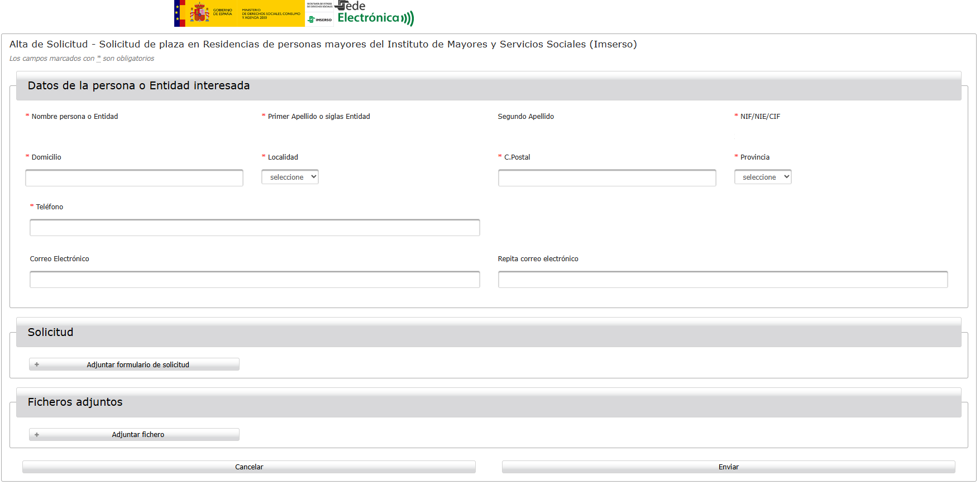Click into the Teléfono field
980x485 pixels.
click(255, 228)
